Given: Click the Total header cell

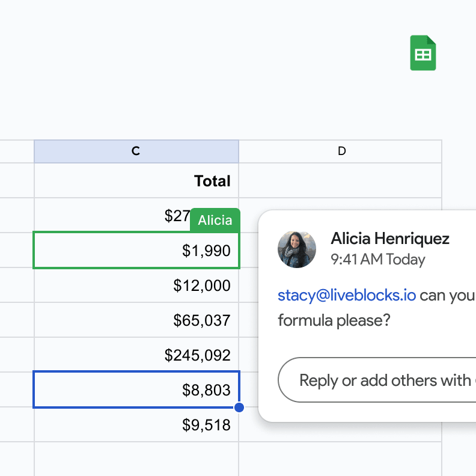Looking at the screenshot, I should pos(136,181).
